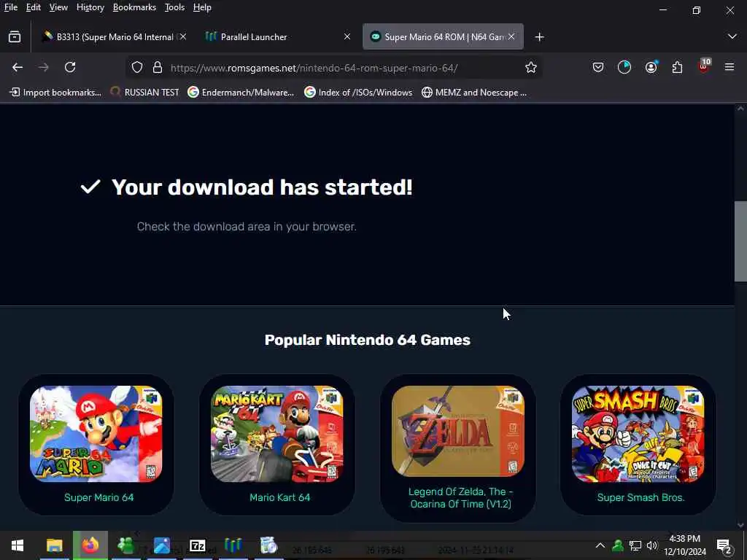This screenshot has height=560, width=747.
Task: Open the RUSSIAN TEST bookmark
Action: pyautogui.click(x=145, y=93)
